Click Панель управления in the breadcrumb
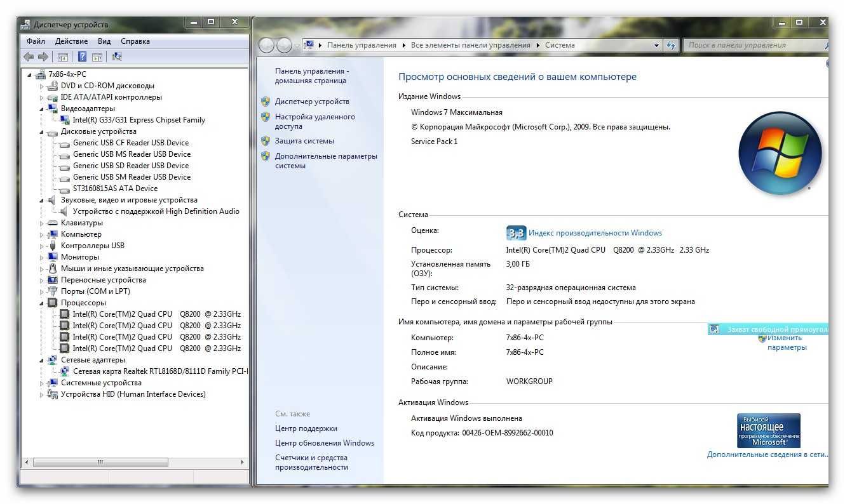845x504 pixels. pos(362,45)
